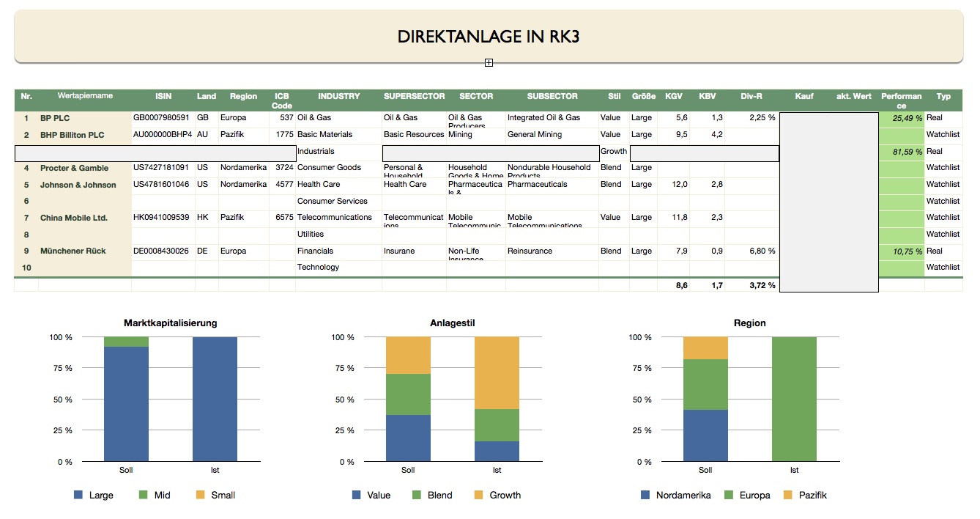
Task: Click the orange Growth legend swatch
Action: [x=479, y=495]
